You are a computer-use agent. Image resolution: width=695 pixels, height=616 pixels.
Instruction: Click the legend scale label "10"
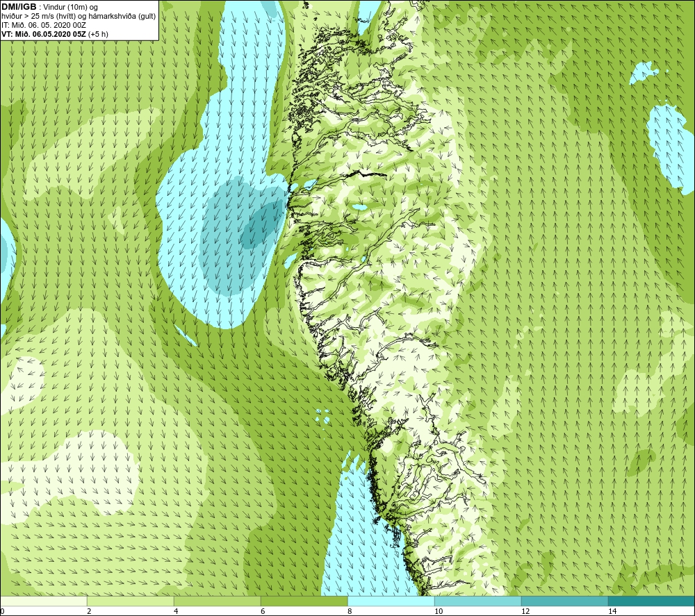[439, 611]
